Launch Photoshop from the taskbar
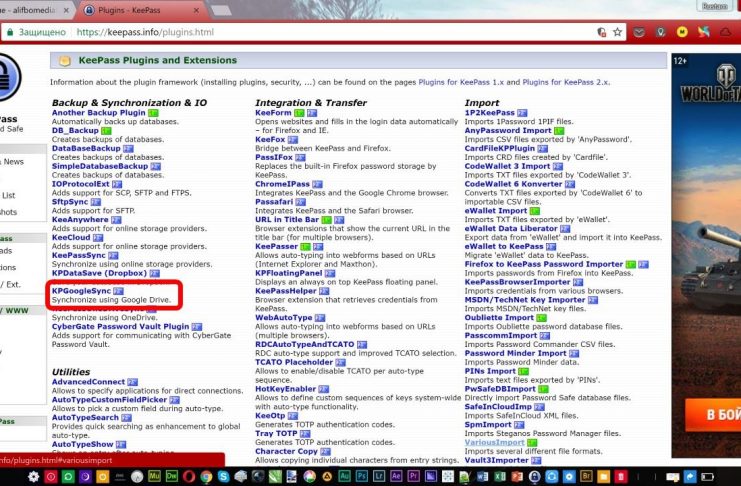 (x=362, y=476)
